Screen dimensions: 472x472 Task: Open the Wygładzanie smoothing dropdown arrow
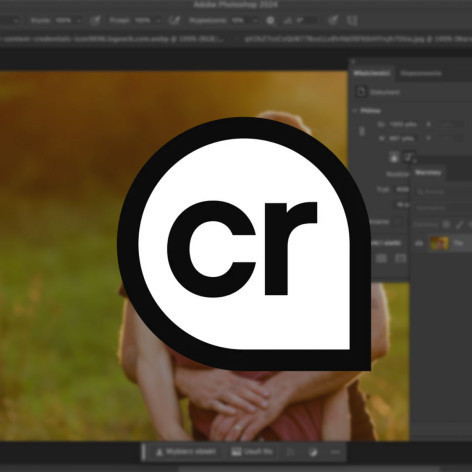point(255,21)
